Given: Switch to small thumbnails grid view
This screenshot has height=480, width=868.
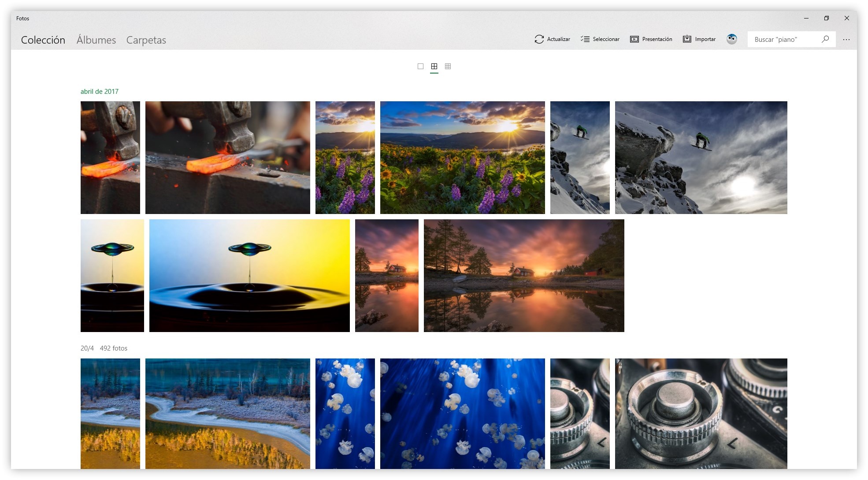Looking at the screenshot, I should (x=448, y=66).
